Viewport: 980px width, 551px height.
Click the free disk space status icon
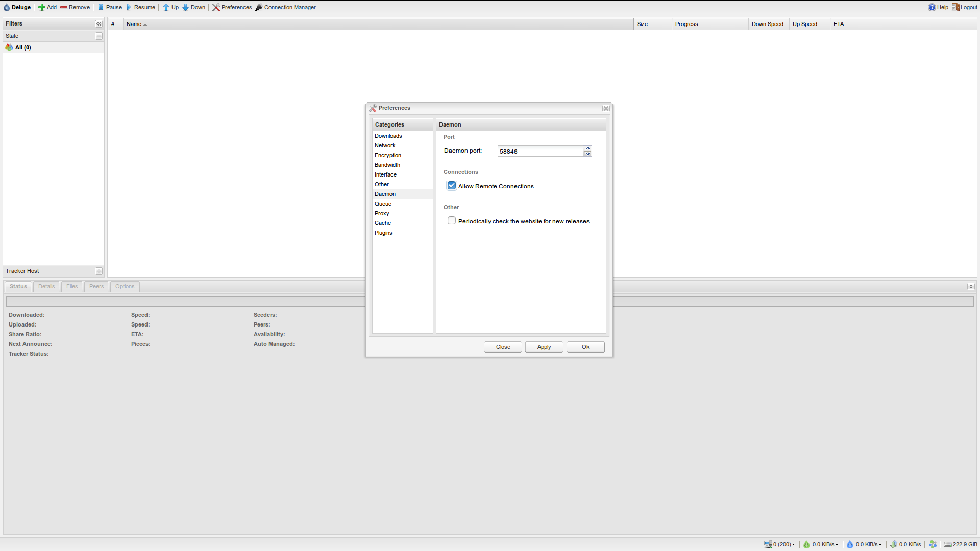(948, 544)
